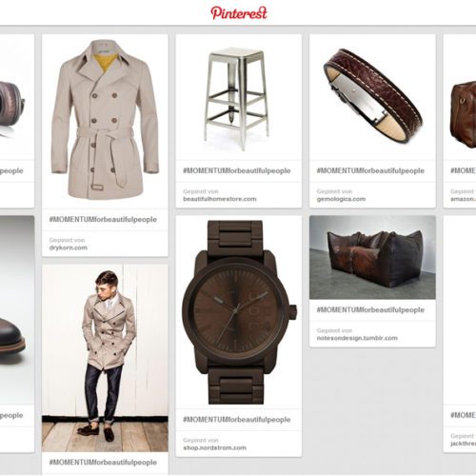This screenshot has width=476, height=476.
Task: Click the hashtag caption under drykorn trench coat
Action: click(103, 219)
